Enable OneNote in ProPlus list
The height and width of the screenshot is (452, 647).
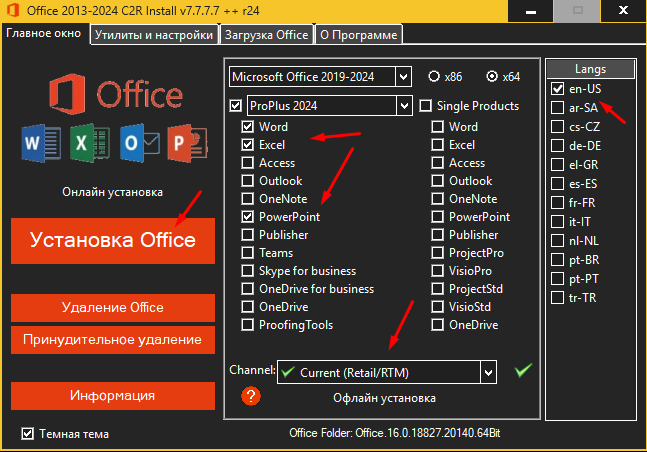pos(248,199)
